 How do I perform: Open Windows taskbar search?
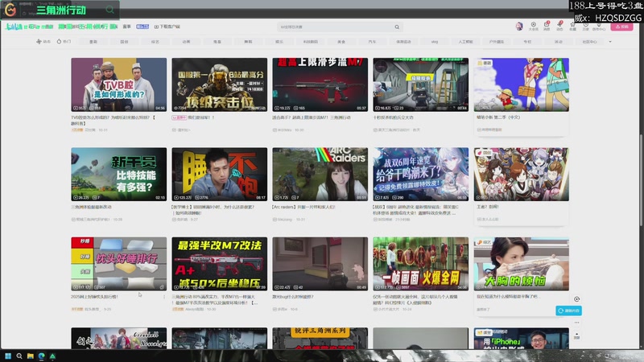tap(19, 356)
